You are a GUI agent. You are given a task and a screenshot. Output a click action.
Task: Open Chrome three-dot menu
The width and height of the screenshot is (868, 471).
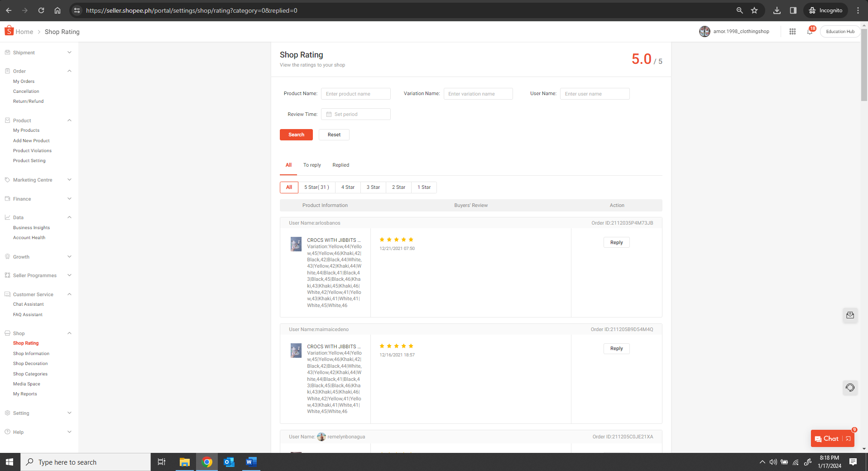(x=858, y=10)
